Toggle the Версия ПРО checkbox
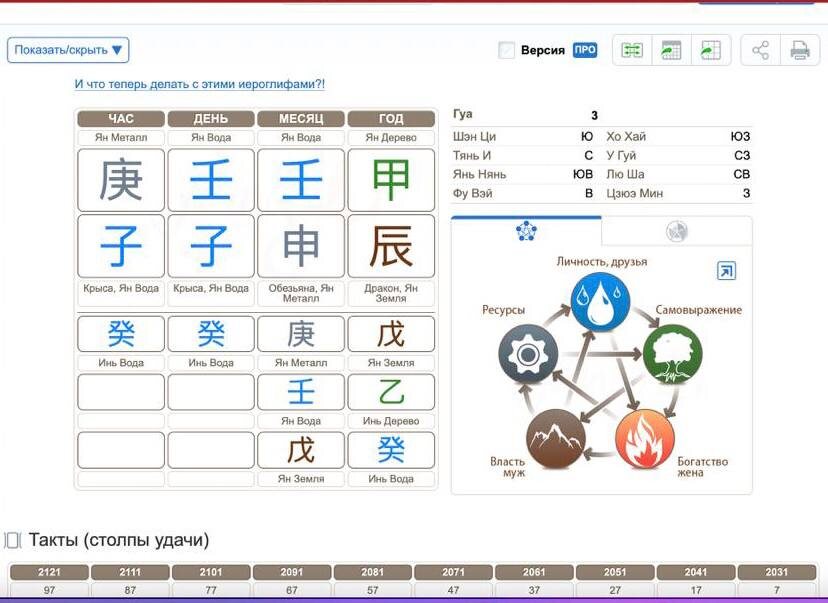Image resolution: width=828 pixels, height=603 pixels. [x=506, y=50]
